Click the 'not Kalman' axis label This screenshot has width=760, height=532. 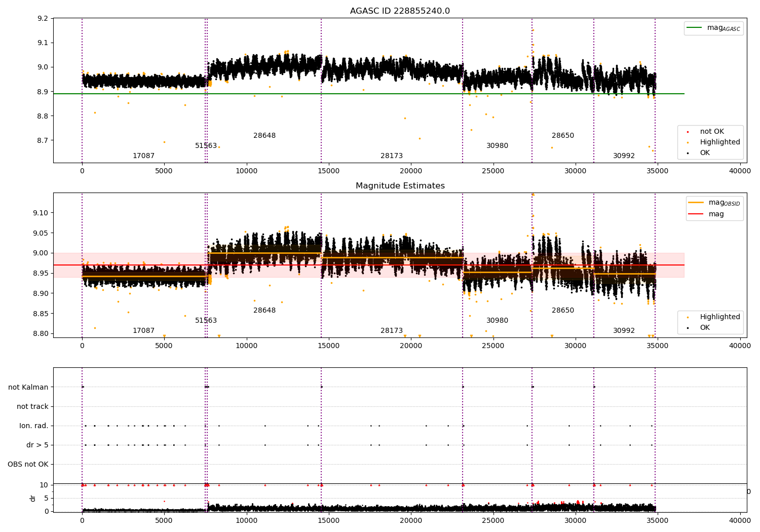click(x=28, y=388)
